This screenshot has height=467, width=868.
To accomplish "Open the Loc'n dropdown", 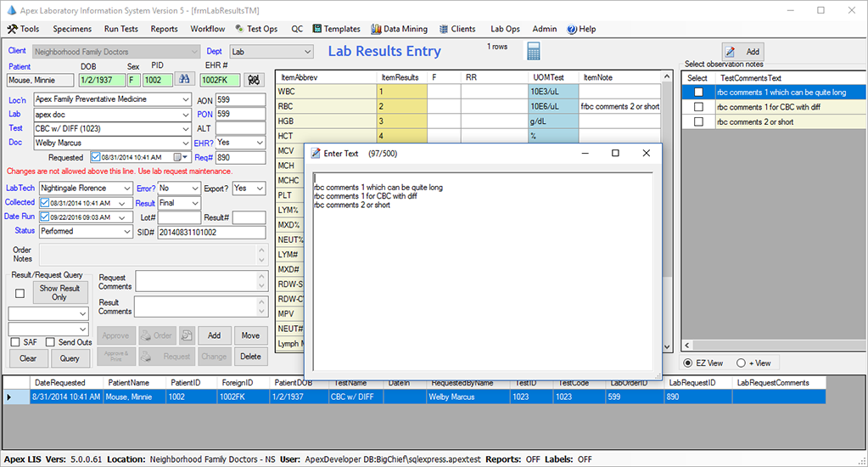I will pyautogui.click(x=186, y=99).
